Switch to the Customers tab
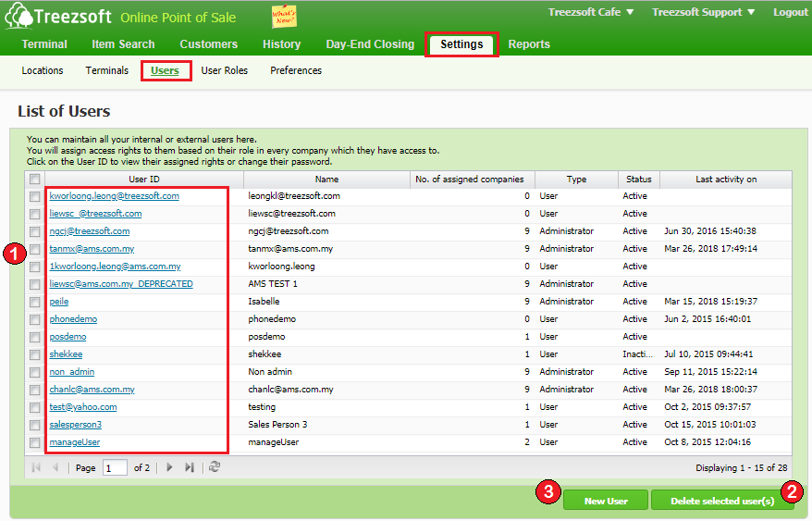This screenshot has height=521, width=812. (209, 44)
